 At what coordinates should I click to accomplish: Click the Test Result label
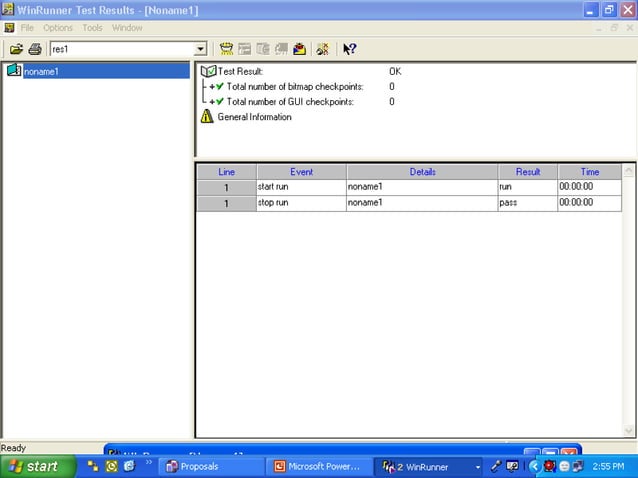tap(240, 72)
